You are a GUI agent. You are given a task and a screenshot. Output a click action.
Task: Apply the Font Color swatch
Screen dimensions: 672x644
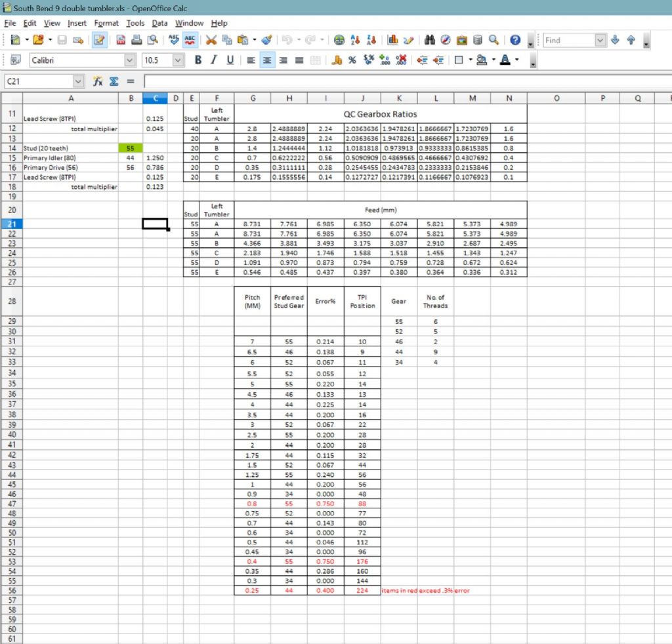(x=505, y=60)
